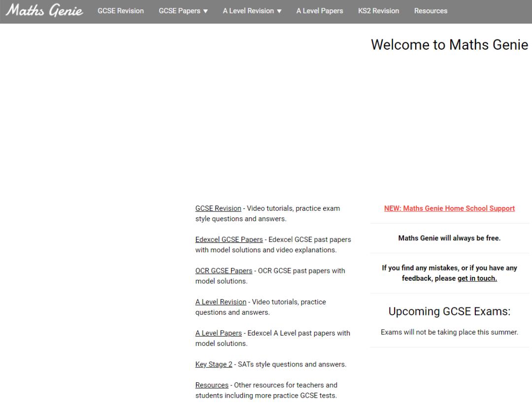
Task: Click the Upcoming GCSE Exams heading
Action: click(449, 311)
